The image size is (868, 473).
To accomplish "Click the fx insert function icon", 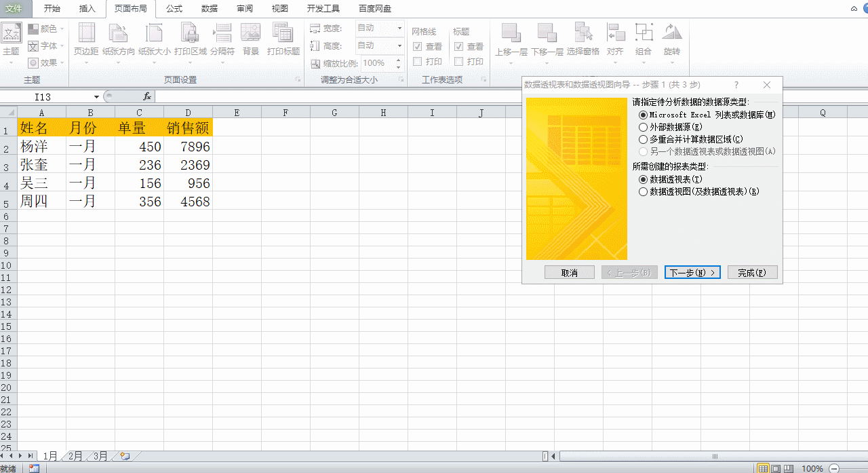I will (147, 97).
